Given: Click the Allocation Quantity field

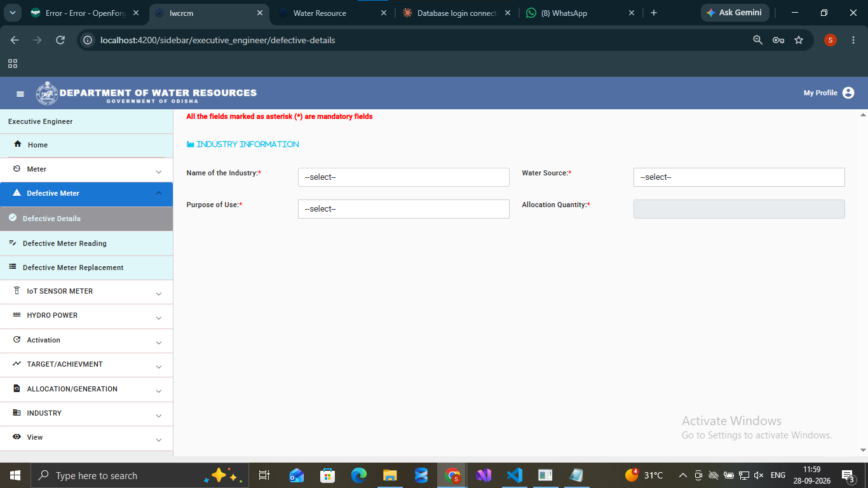Looking at the screenshot, I should [x=739, y=209].
